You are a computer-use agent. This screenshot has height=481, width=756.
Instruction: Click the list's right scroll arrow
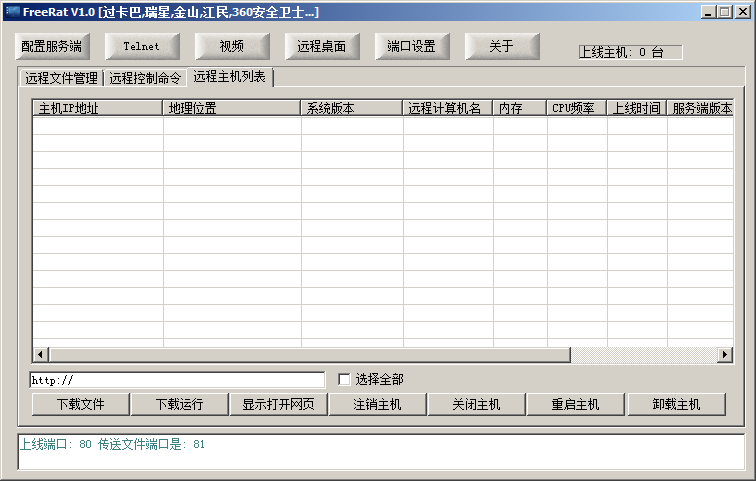725,355
